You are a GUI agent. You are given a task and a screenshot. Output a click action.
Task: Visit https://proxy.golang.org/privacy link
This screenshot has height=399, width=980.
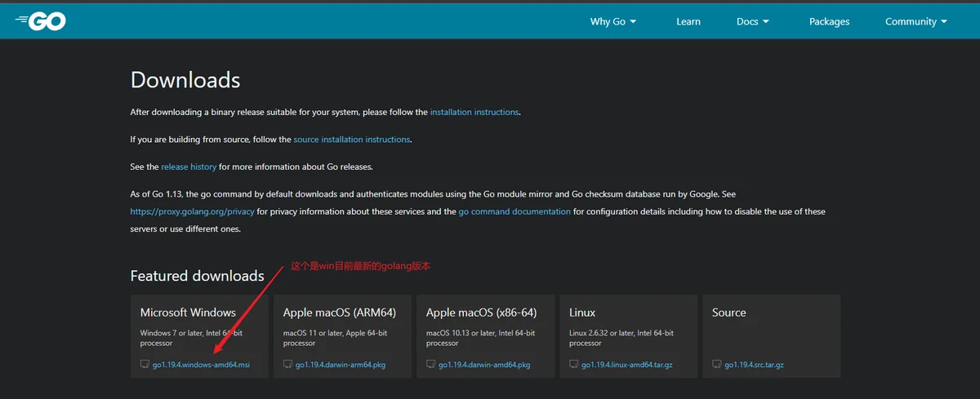(193, 211)
